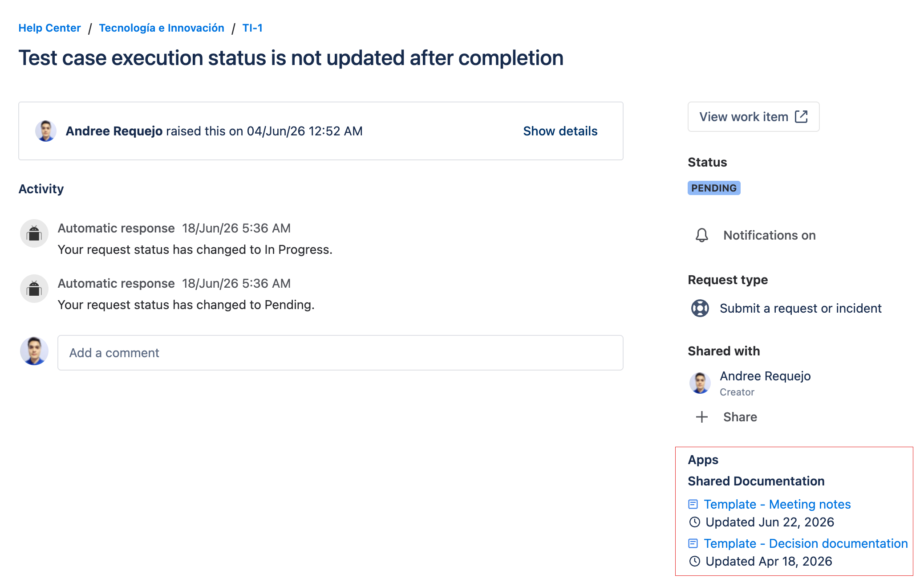Click the lifebuoy request type icon

(x=700, y=308)
